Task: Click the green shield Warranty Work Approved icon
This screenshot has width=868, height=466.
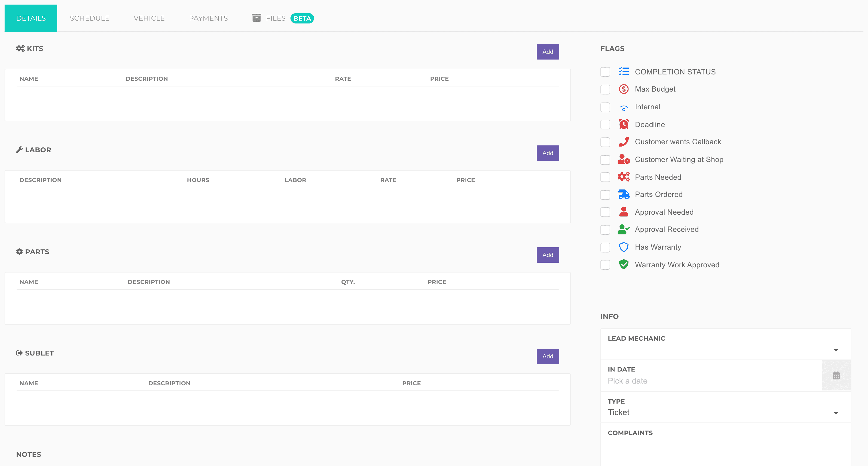Action: pos(623,265)
